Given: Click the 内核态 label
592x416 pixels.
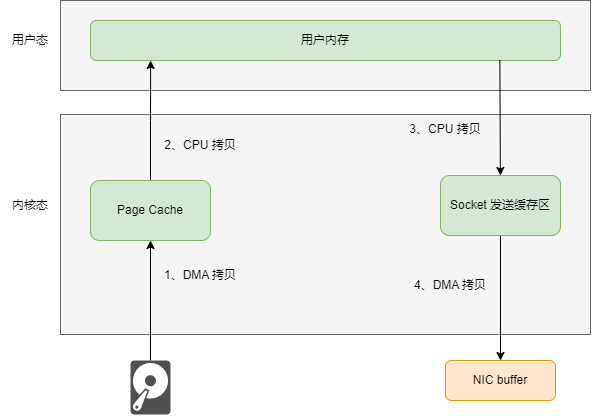Looking at the screenshot, I should (30, 205).
